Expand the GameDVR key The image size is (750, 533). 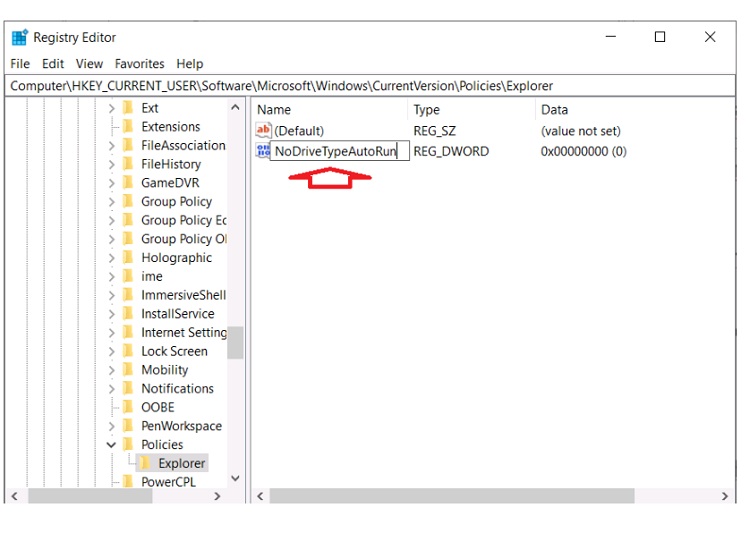pos(111,183)
